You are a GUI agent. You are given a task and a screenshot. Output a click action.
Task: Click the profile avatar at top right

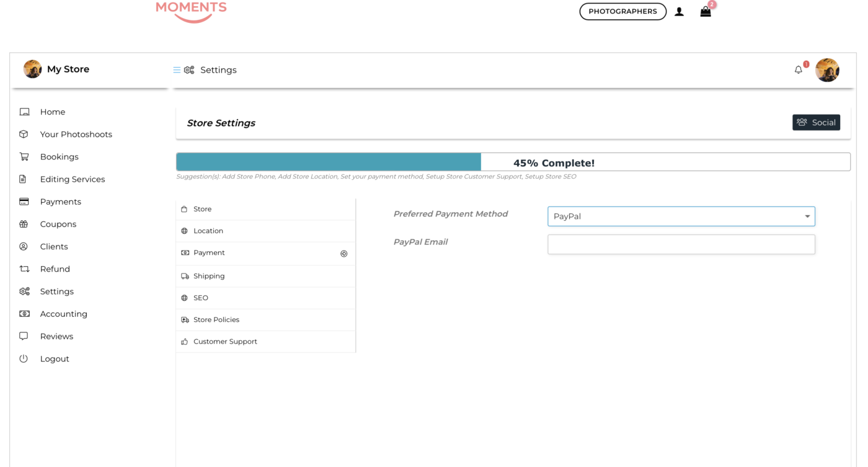pyautogui.click(x=827, y=70)
